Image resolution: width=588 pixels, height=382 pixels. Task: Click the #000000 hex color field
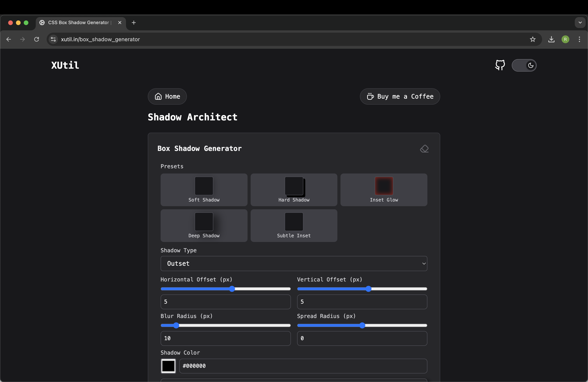(x=303, y=366)
